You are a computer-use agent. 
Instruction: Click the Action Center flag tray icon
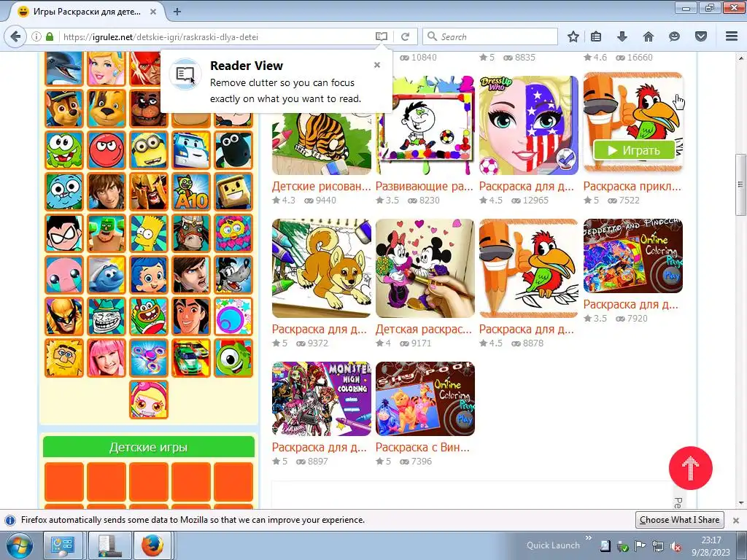tap(640, 546)
